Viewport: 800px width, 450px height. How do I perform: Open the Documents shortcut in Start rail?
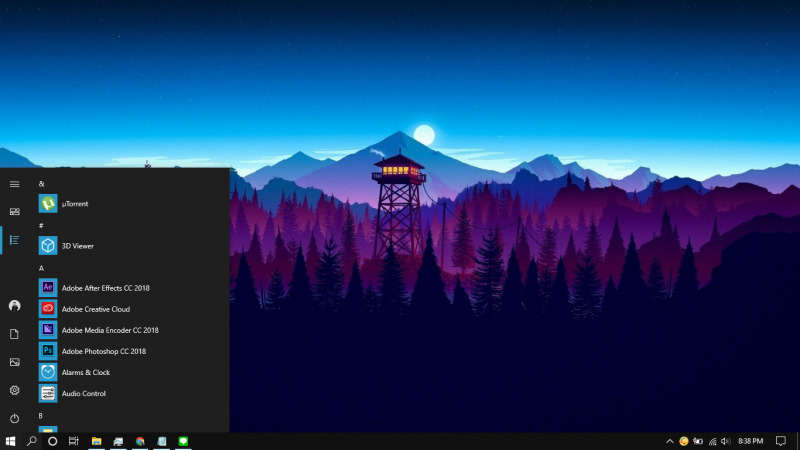(x=14, y=334)
